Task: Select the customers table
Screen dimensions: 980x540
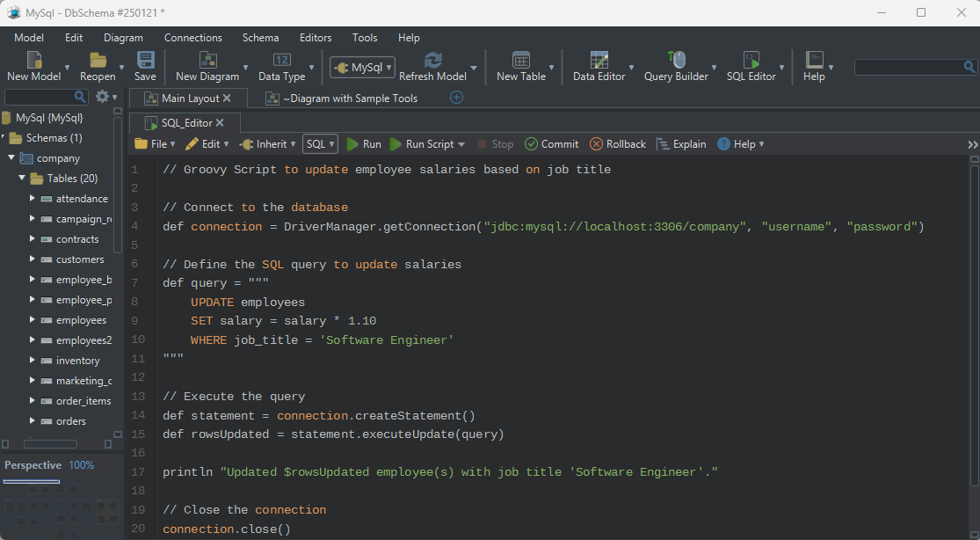Action: (80, 259)
